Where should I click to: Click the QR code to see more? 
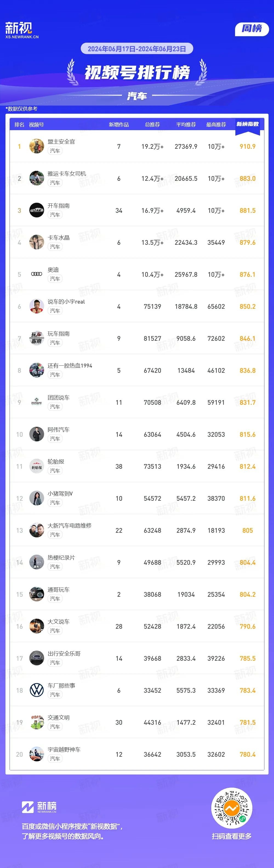pos(232,808)
